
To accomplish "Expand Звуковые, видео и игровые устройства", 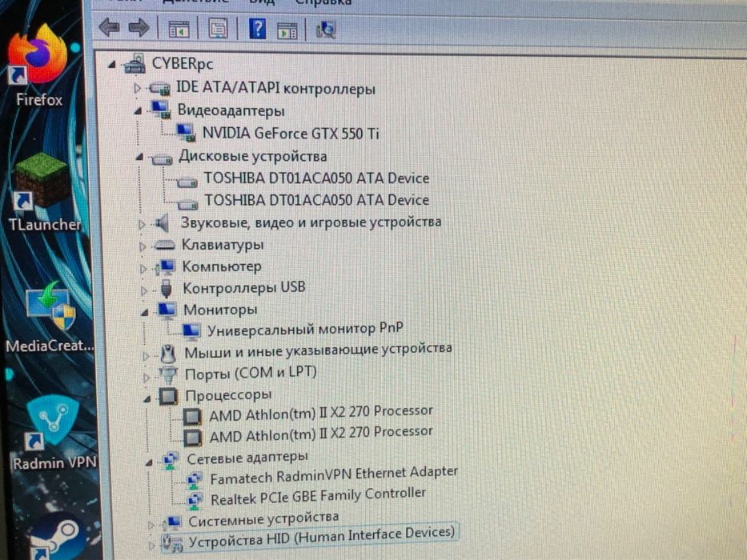I will point(142,224).
